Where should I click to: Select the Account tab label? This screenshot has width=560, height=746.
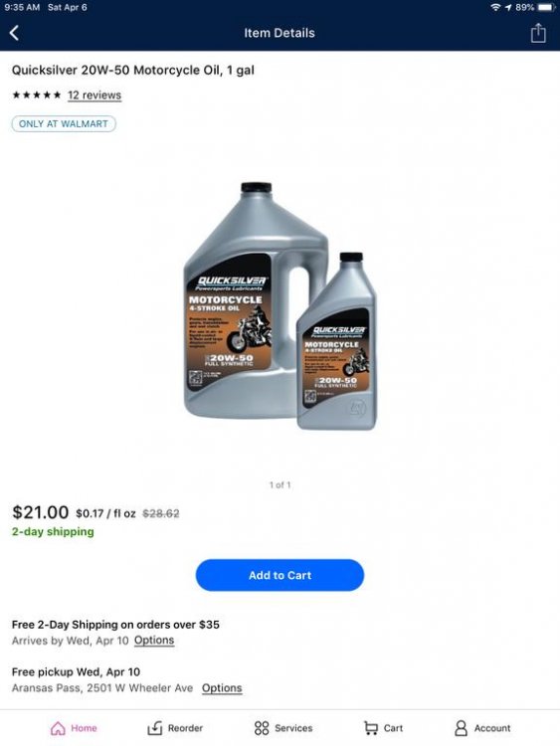pos(492,728)
